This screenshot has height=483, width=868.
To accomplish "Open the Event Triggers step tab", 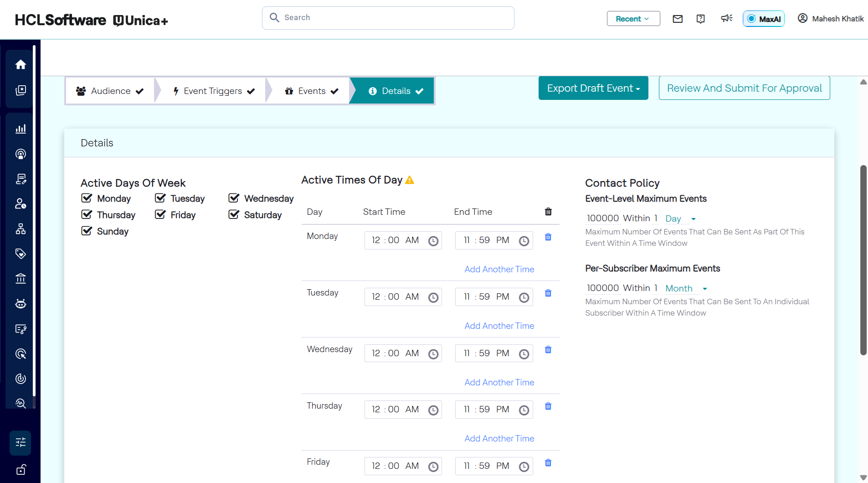I will point(213,91).
